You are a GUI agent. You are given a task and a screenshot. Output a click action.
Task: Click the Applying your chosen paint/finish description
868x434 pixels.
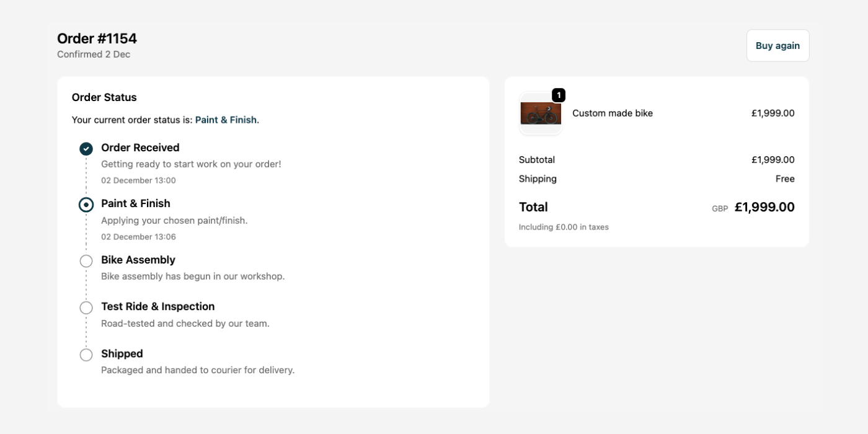(x=174, y=220)
